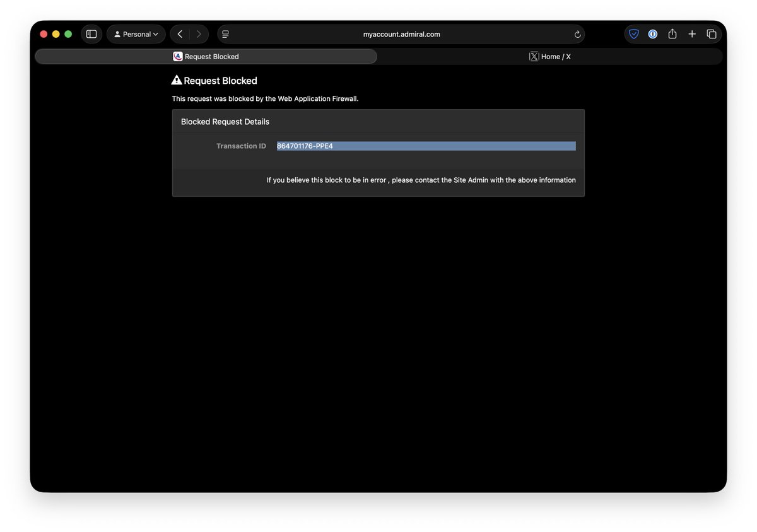Image resolution: width=757 pixels, height=532 pixels.
Task: Show the tab overview icon
Action: coord(712,34)
